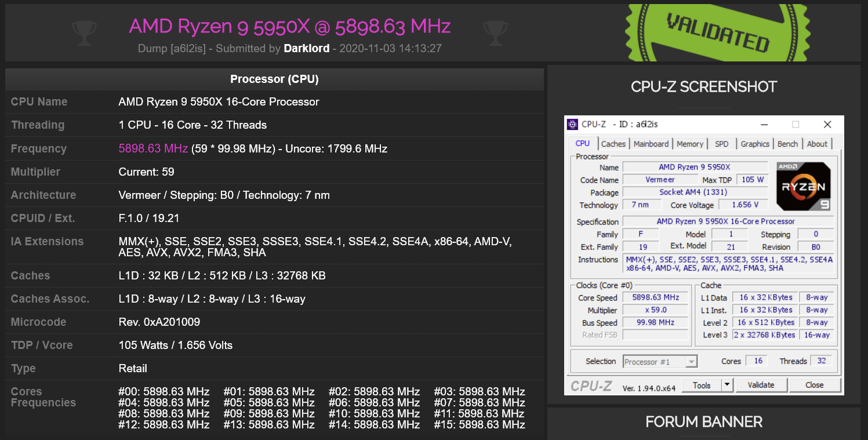Switch to the Mainboard tab
Screen dimensions: 868x440
click(x=651, y=144)
